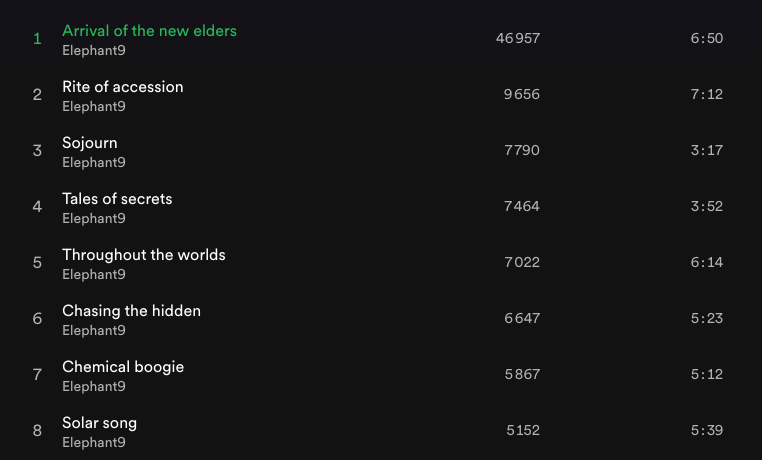762x460 pixels.
Task: Click track number 5 in the list
Action: (37, 263)
